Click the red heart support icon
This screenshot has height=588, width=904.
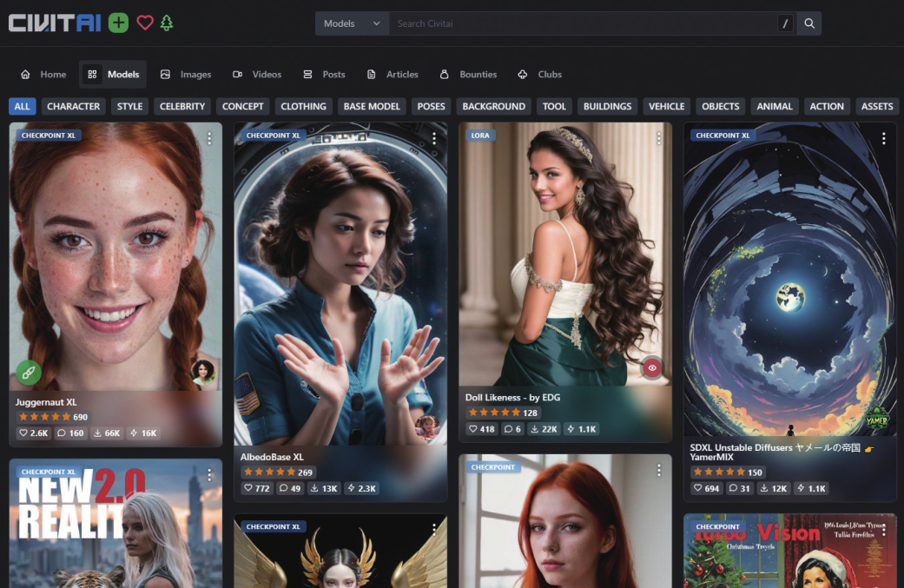coord(145,23)
